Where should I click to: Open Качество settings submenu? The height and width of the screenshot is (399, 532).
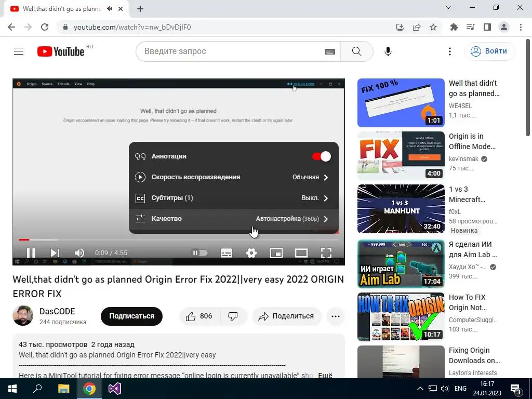click(x=234, y=219)
